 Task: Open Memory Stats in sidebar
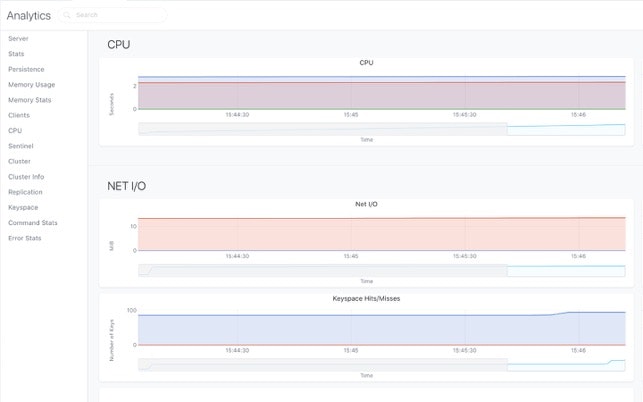pos(30,100)
